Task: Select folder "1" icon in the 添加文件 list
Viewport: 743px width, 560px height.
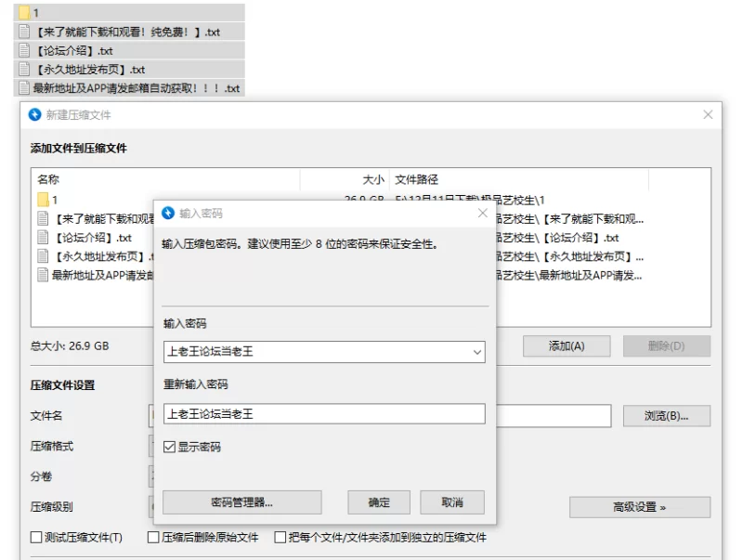Action: 43,200
